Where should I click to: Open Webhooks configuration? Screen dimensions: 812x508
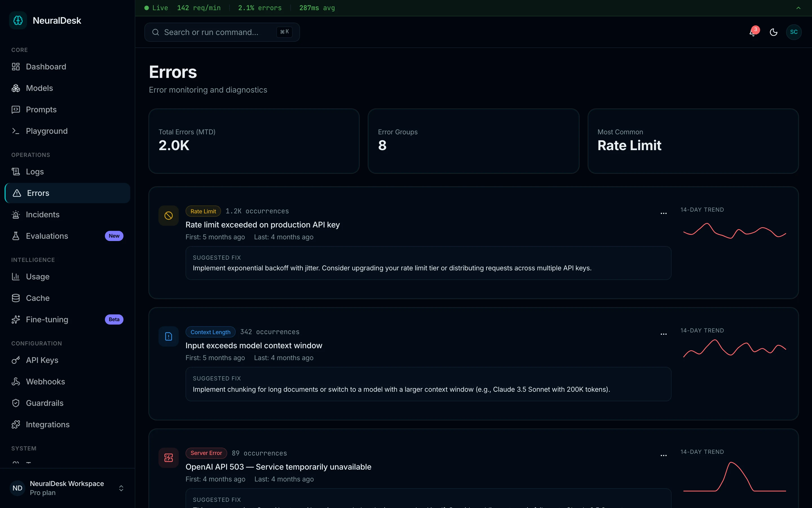tap(67, 382)
